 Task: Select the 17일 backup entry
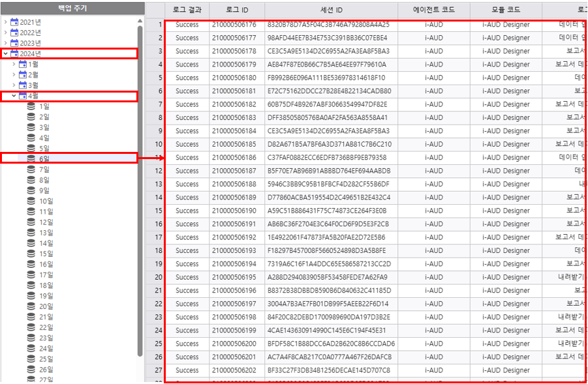tap(46, 275)
